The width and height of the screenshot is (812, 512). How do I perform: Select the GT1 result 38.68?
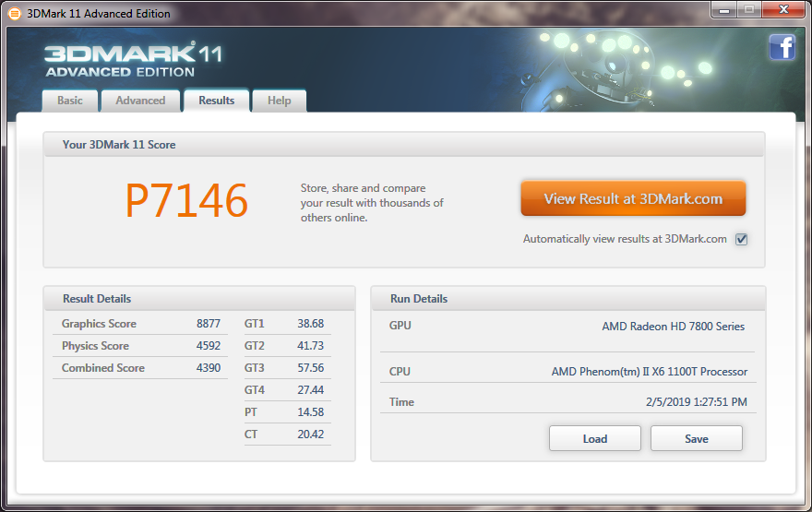310,324
